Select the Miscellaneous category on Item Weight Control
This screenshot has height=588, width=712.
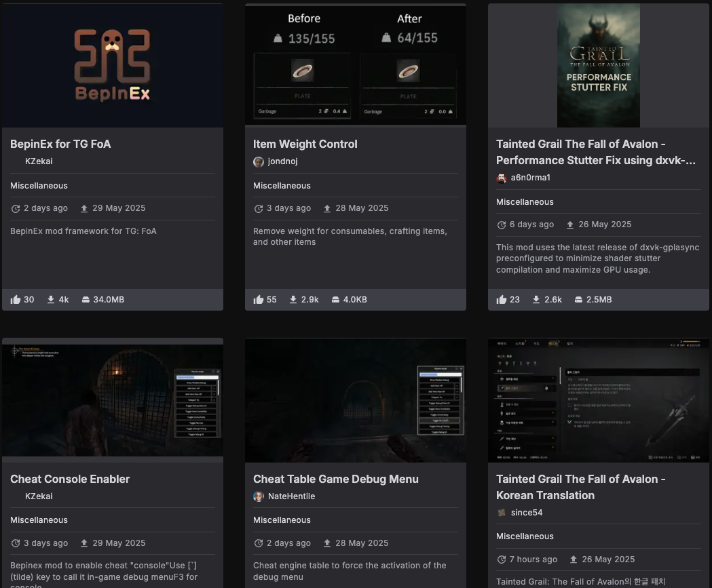point(282,186)
